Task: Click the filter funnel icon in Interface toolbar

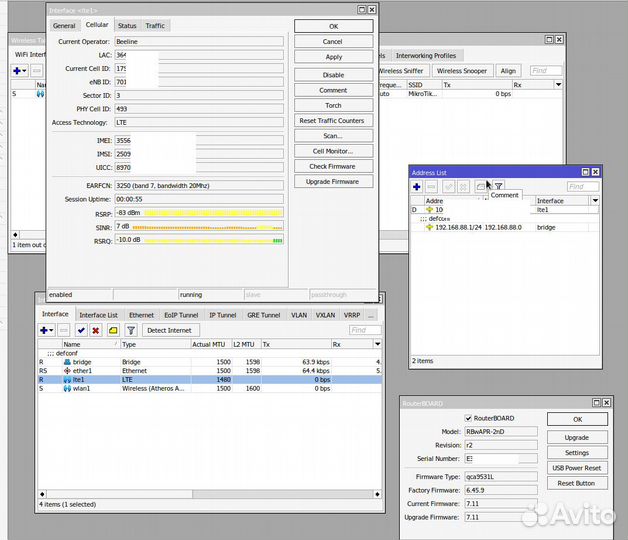Action: click(x=130, y=330)
